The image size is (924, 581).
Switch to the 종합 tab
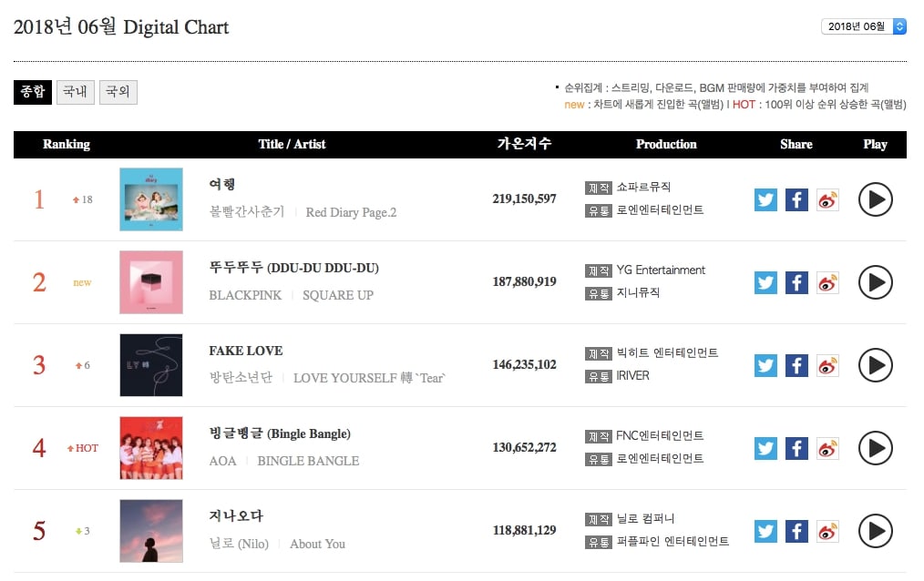[x=33, y=92]
